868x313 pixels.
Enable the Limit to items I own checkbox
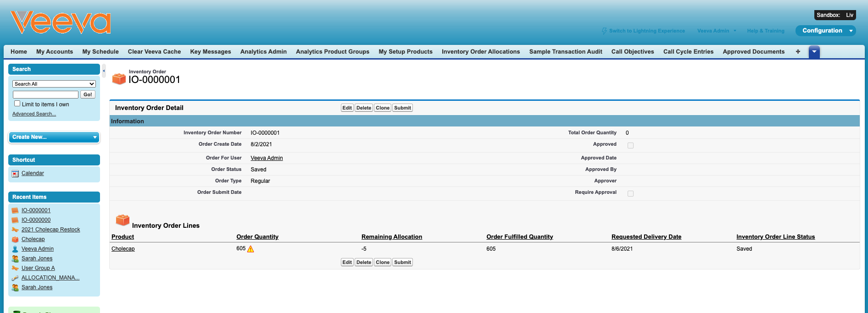pos(17,104)
